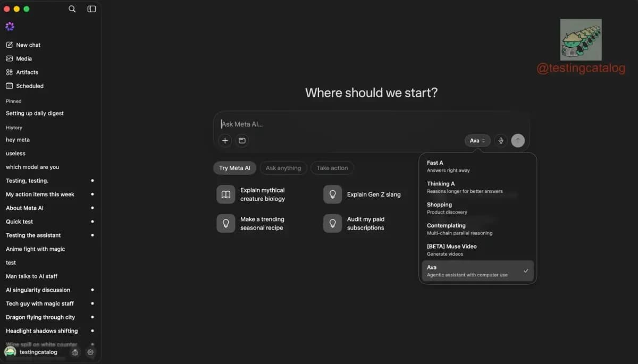
Task: Open 'Headlight shadows shifting' chat
Action: click(x=42, y=331)
